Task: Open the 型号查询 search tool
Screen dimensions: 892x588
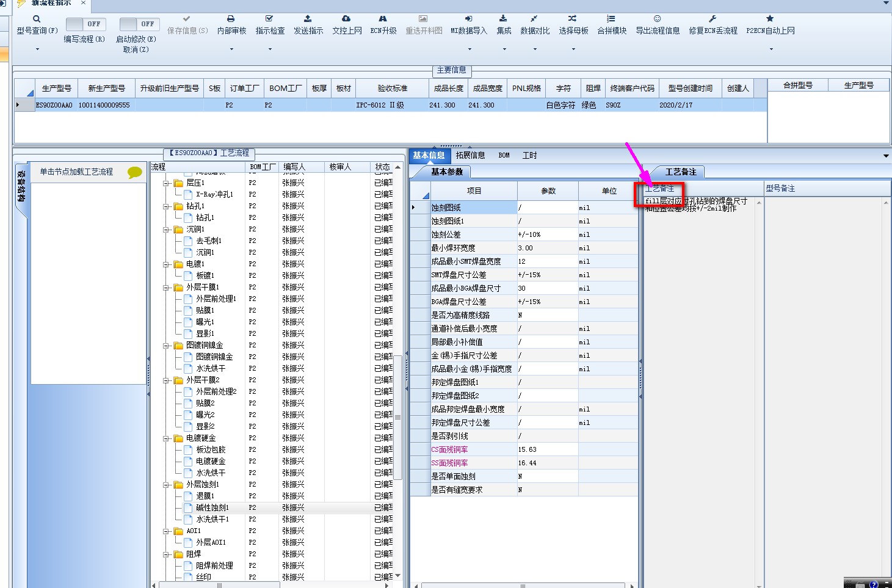Action: pyautogui.click(x=37, y=19)
